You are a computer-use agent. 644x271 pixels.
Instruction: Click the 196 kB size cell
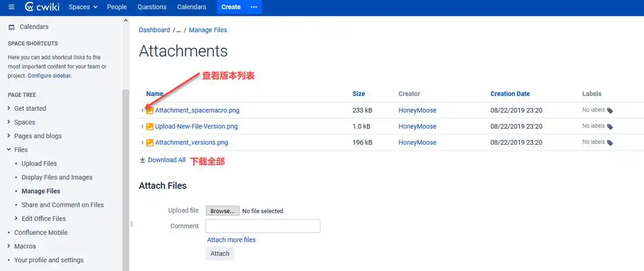tap(362, 143)
